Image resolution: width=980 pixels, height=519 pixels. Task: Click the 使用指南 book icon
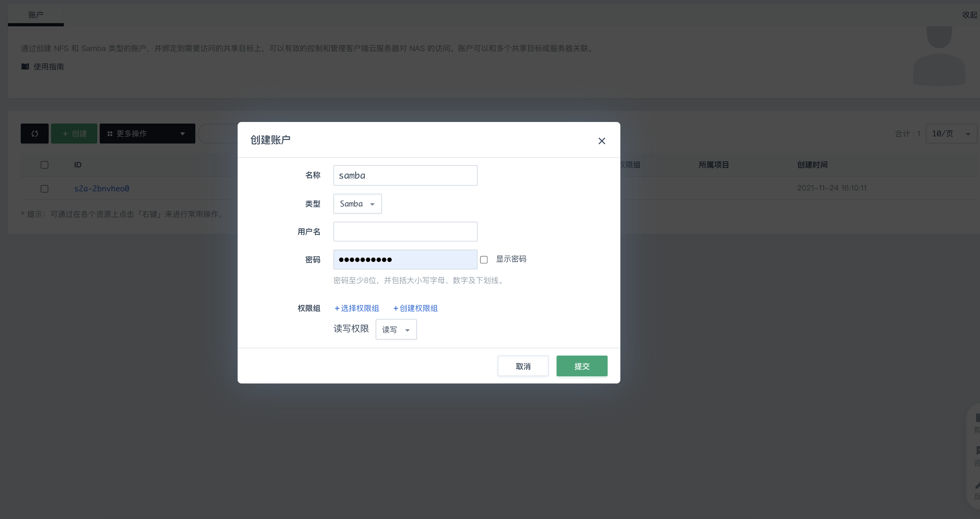coord(25,67)
